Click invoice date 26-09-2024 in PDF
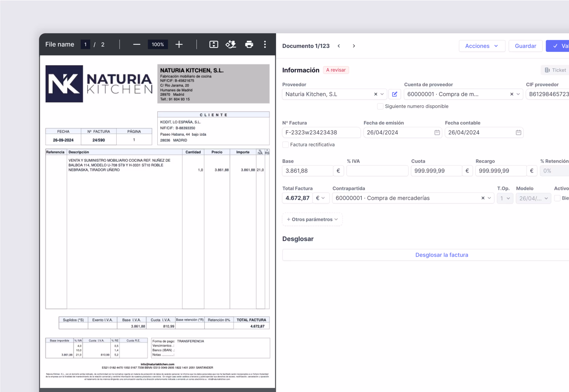 tap(63, 140)
